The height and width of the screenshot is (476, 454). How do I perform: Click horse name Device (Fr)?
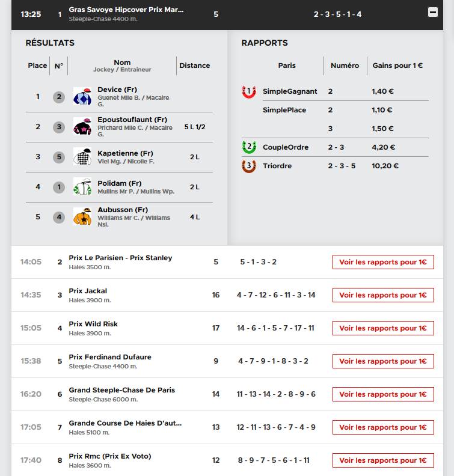[117, 90]
